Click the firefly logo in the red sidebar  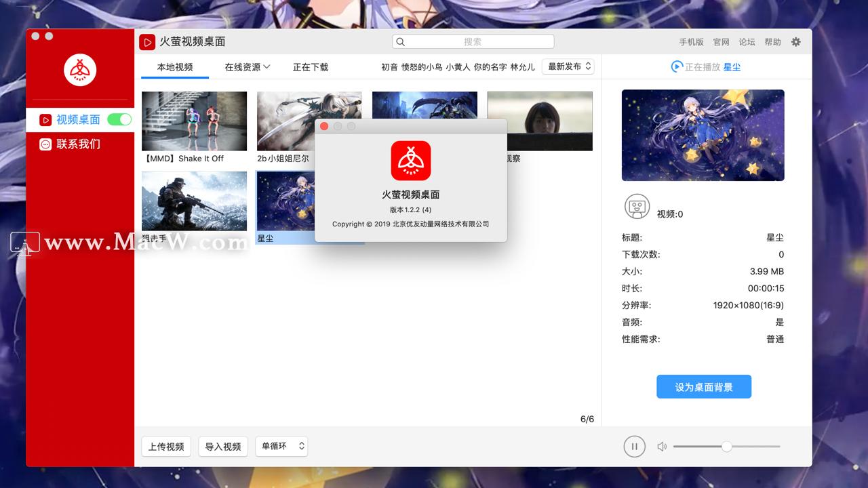(80, 70)
